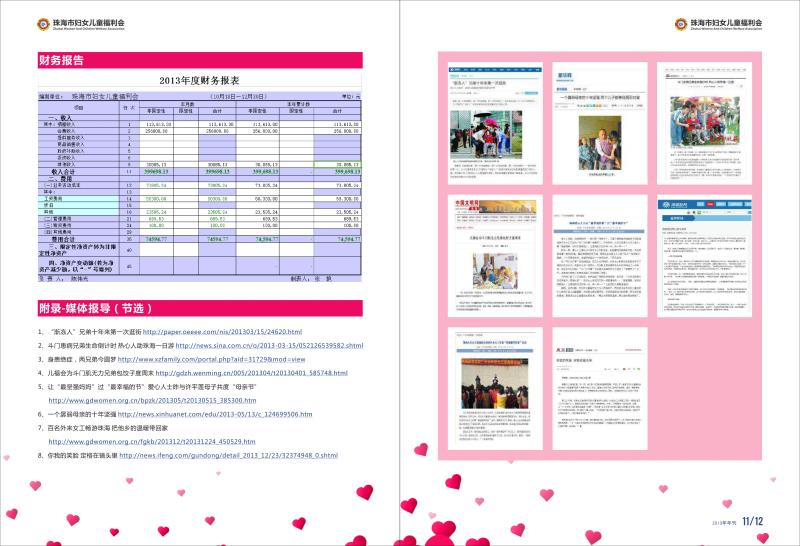Click the 三、限定性净资产 row label
This screenshot has height=546, width=800.
pos(78,250)
